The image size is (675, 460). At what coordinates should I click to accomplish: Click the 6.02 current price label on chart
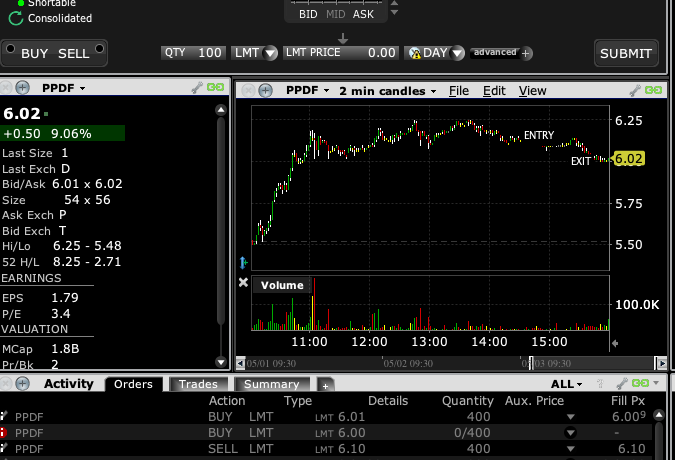pos(628,159)
